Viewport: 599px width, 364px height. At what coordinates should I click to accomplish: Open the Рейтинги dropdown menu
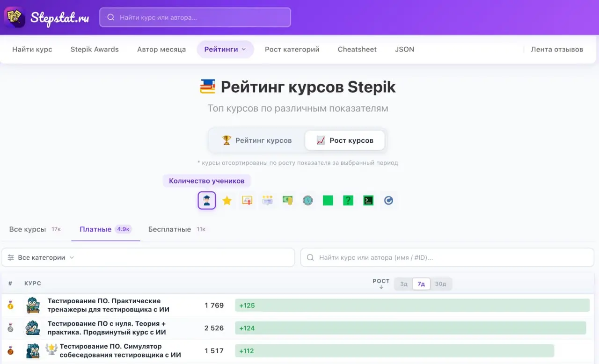[x=225, y=49]
